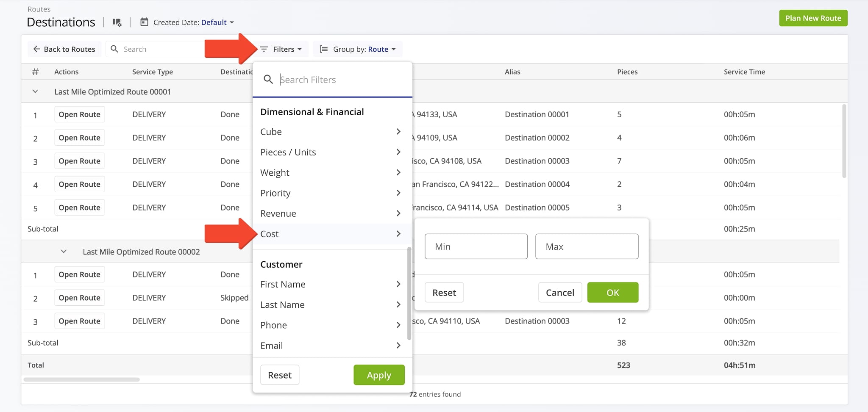The height and width of the screenshot is (412, 868).
Task: Click the Min cost input field
Action: (476, 246)
